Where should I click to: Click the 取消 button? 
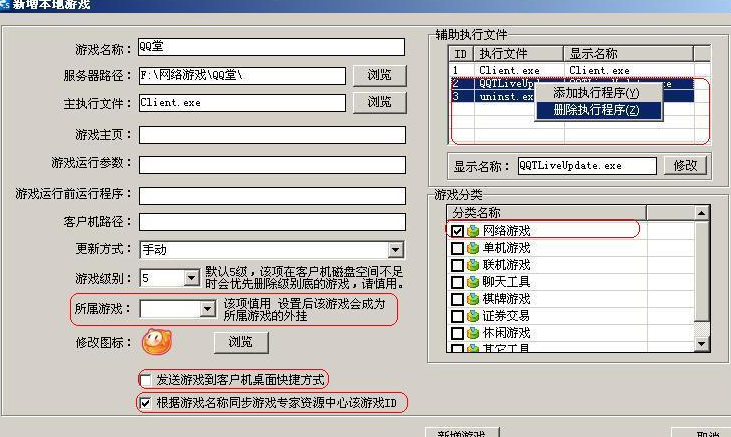[x=701, y=432]
